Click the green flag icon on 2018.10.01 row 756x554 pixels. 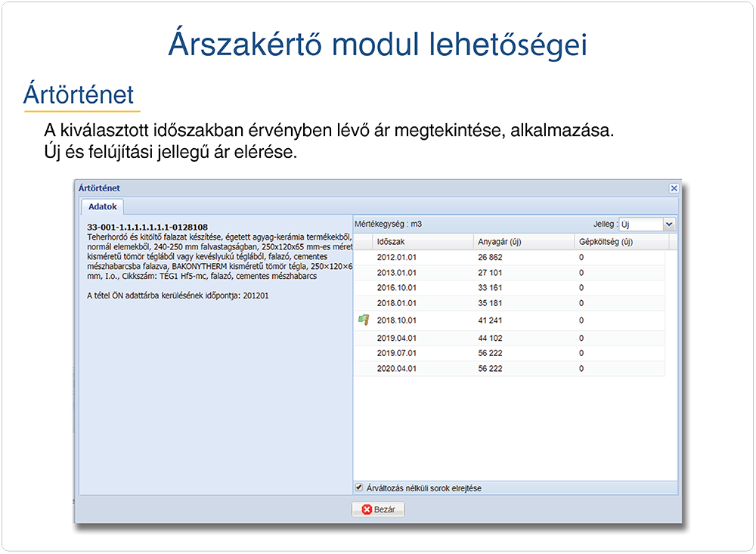[364, 320]
